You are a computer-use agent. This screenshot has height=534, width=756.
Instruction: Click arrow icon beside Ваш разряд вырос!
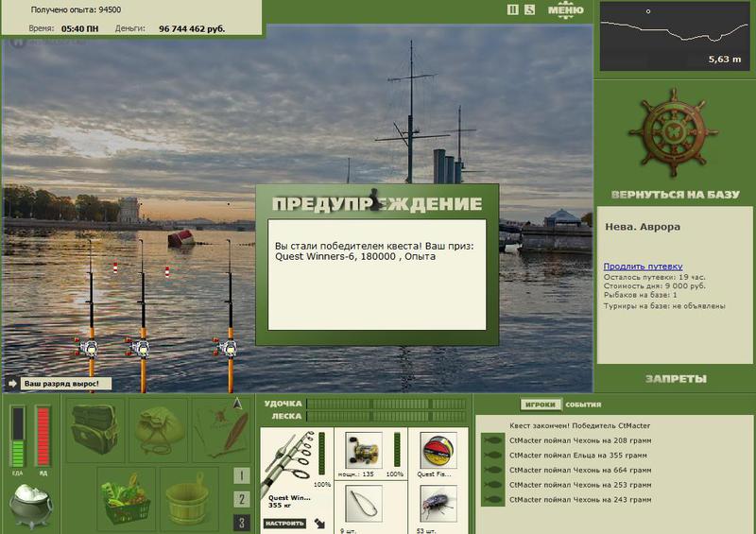(12, 384)
